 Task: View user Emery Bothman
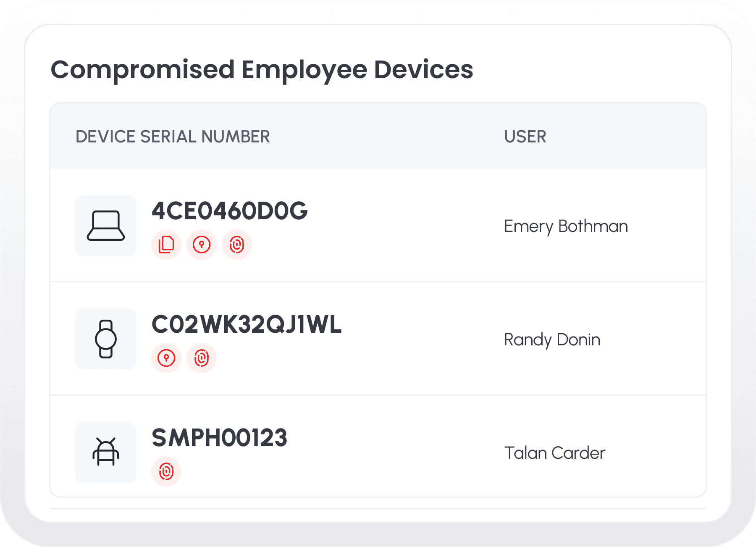coord(566,226)
